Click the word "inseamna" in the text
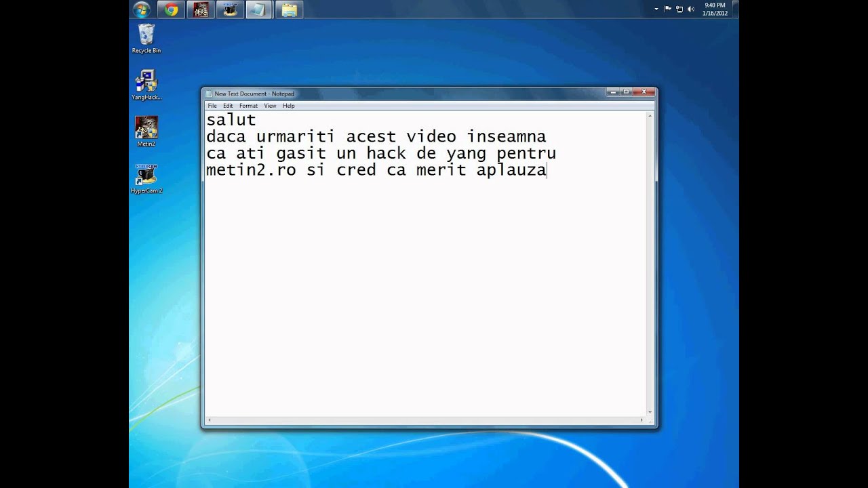The width and height of the screenshot is (868, 488). [506, 137]
